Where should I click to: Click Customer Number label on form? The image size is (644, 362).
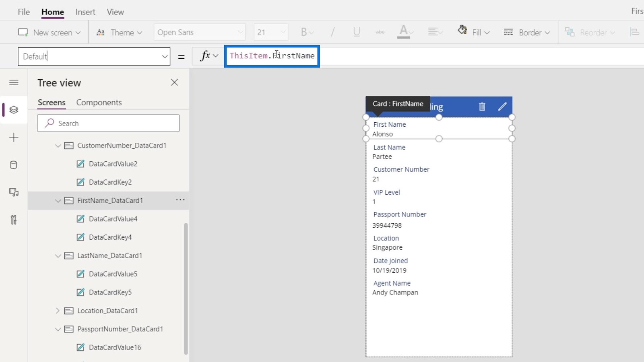[x=401, y=170]
